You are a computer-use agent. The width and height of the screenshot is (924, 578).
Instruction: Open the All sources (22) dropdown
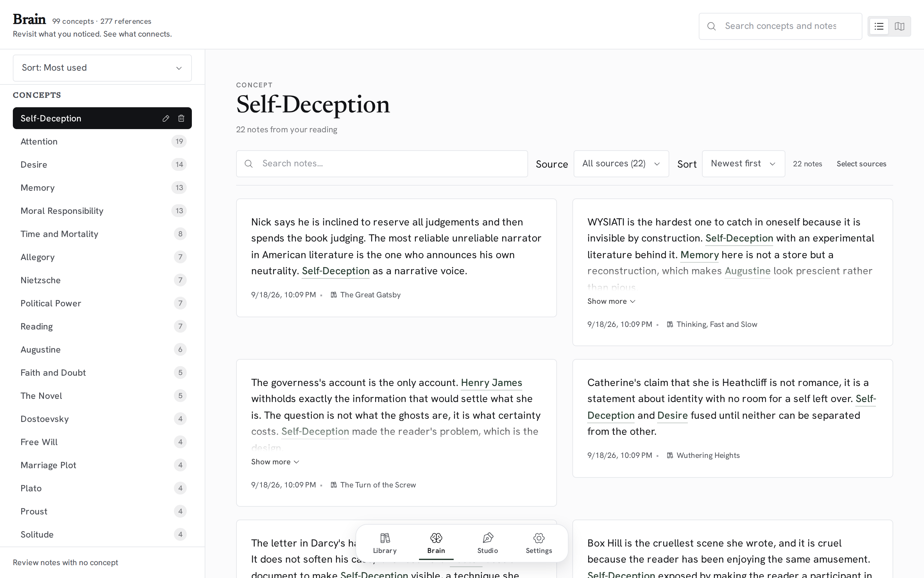(x=621, y=164)
